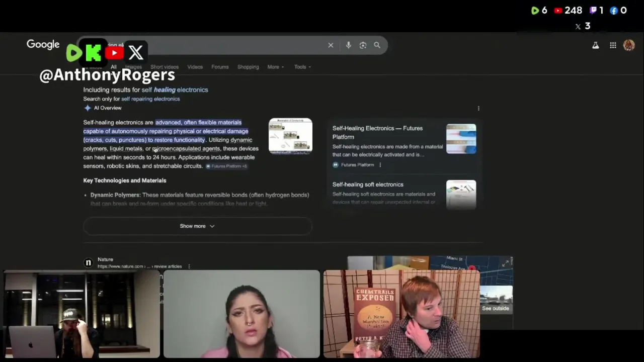This screenshot has width=644, height=362.
Task: Expand the map with arrows icon
Action: coord(505,264)
